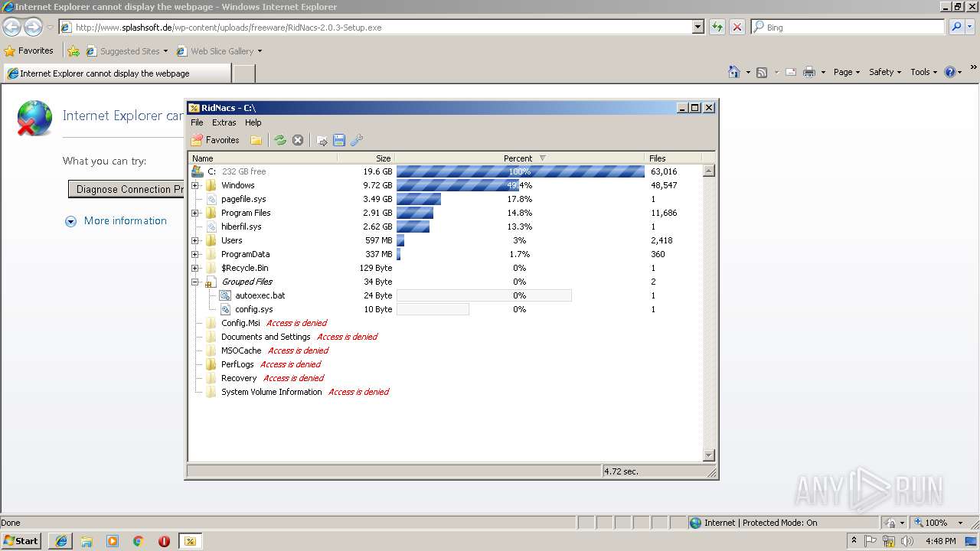Open a new empty tab in IE
Image resolution: width=980 pixels, height=551 pixels.
coord(243,73)
